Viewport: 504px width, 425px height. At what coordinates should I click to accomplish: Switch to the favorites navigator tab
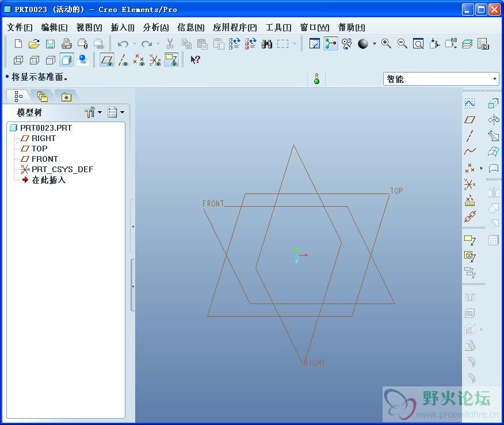point(66,96)
